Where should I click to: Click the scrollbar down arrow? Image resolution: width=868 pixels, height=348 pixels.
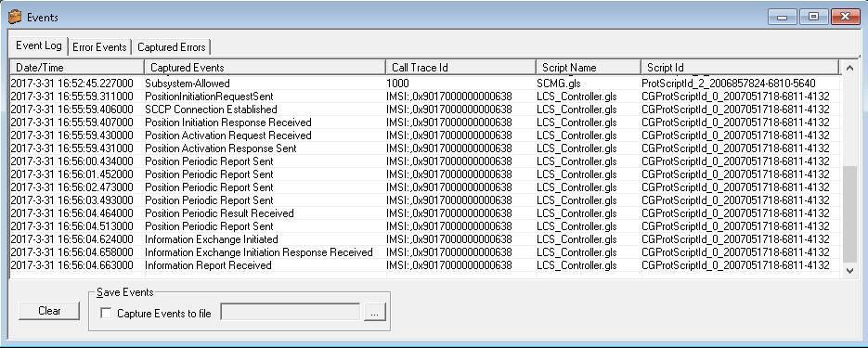(x=849, y=270)
